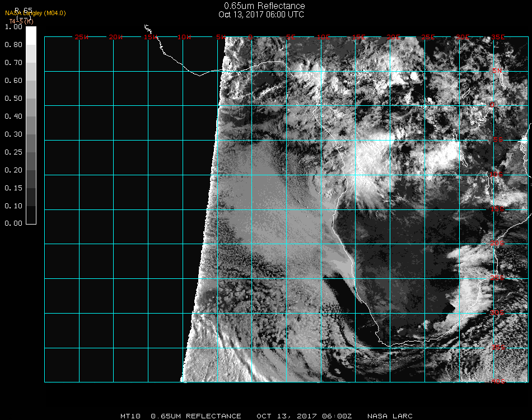Click the red '20E' longitude label
The image size is (532, 420).
[x=394, y=38]
